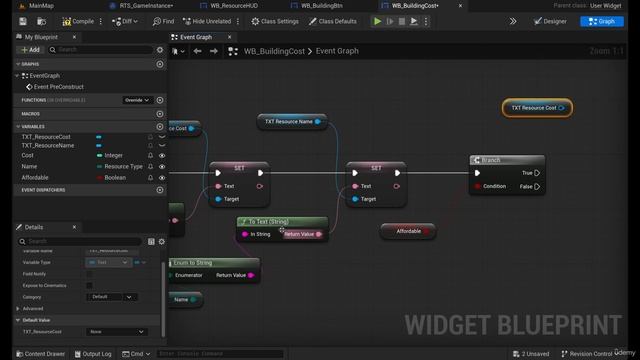640x360 pixels.
Task: Open the Diff dropdown
Action: pyautogui.click(x=125, y=21)
